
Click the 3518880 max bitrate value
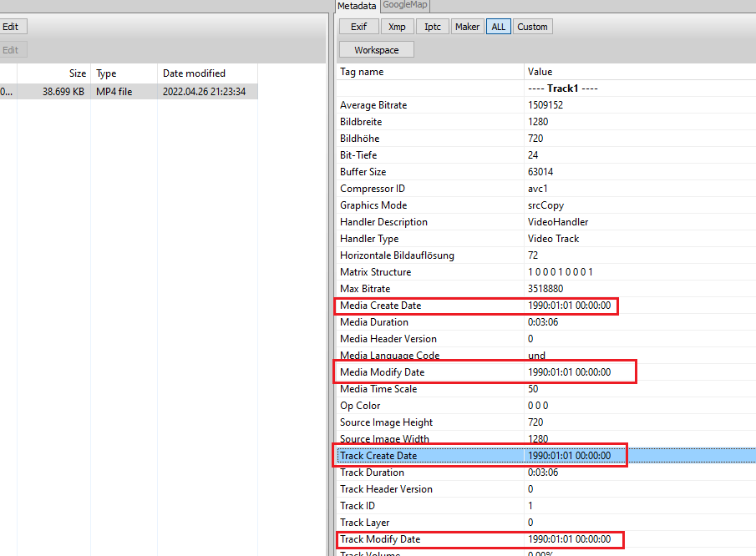(545, 289)
